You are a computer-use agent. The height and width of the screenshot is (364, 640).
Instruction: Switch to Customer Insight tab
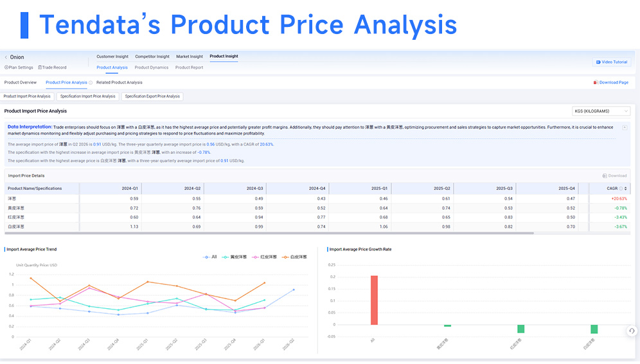[112, 56]
